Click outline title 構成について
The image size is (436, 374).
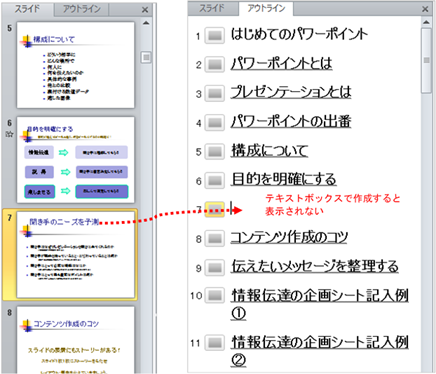270,151
